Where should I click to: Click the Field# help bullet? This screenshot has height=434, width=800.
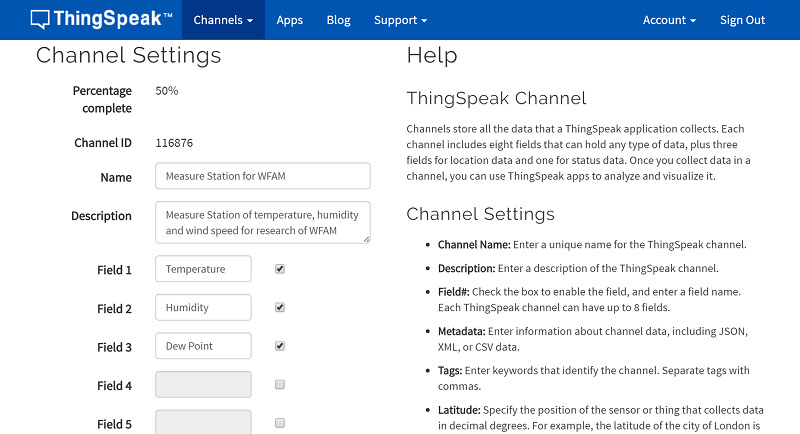[589, 299]
